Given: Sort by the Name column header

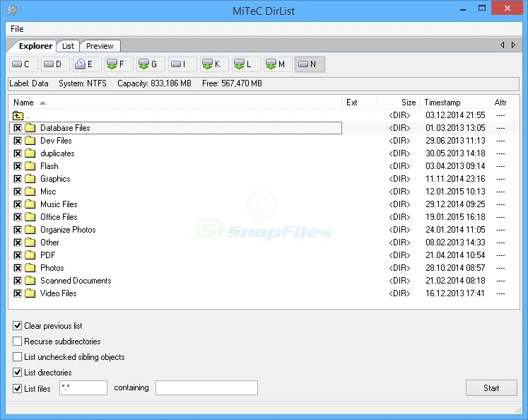Looking at the screenshot, I should tap(175, 103).
